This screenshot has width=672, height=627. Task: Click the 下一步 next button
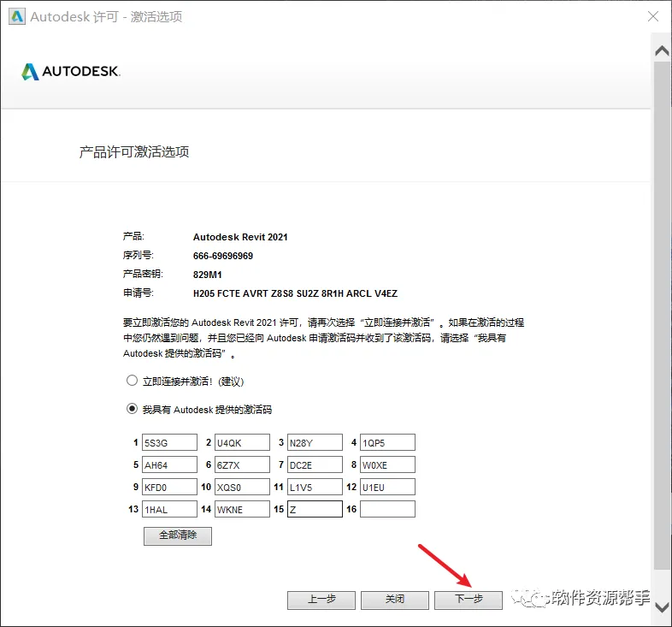[x=469, y=600]
